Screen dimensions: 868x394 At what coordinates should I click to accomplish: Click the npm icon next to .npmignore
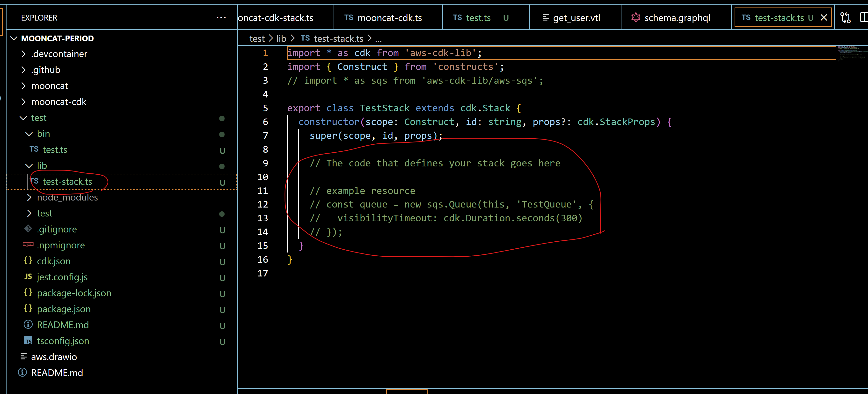[x=28, y=245]
